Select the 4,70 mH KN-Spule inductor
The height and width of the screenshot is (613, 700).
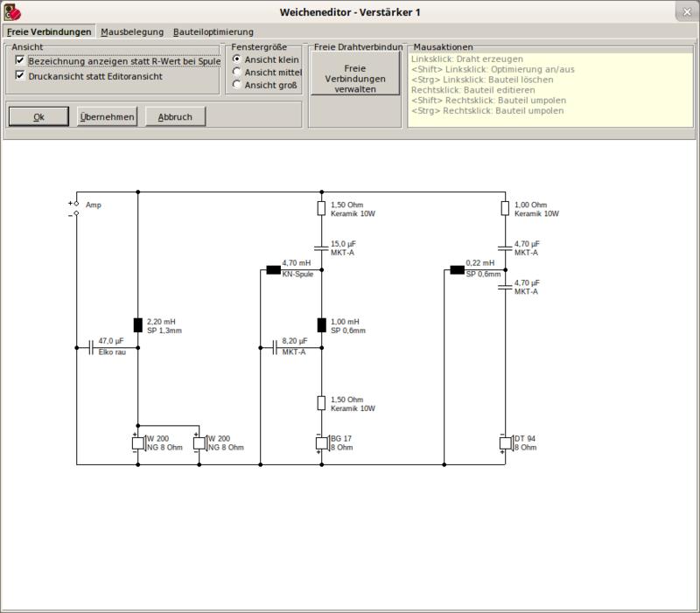coord(273,269)
